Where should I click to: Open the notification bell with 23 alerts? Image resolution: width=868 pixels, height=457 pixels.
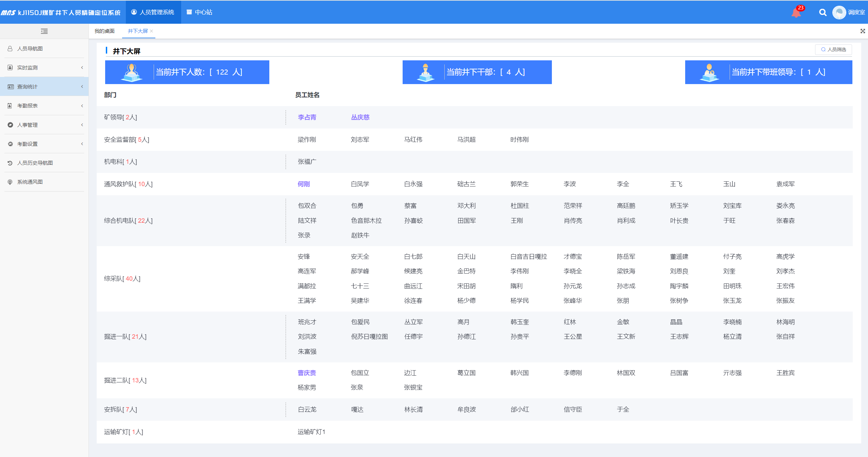pyautogui.click(x=796, y=12)
